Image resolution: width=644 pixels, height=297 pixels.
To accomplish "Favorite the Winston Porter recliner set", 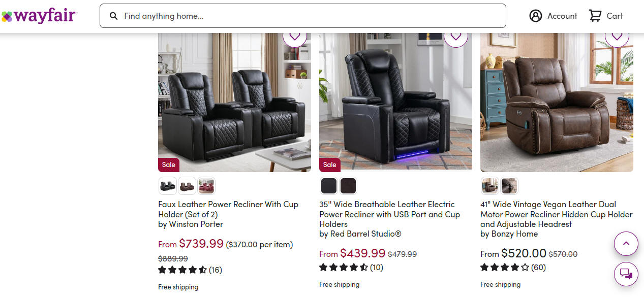I will click(x=295, y=36).
